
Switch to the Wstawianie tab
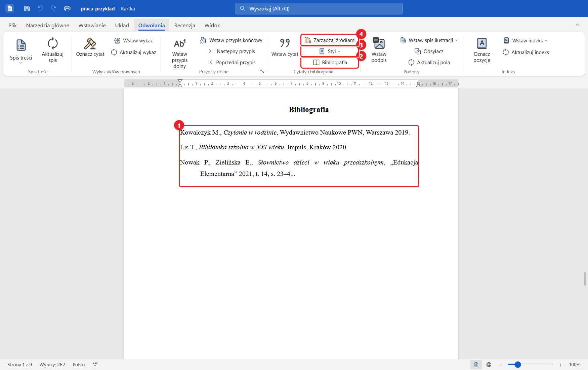(x=92, y=25)
